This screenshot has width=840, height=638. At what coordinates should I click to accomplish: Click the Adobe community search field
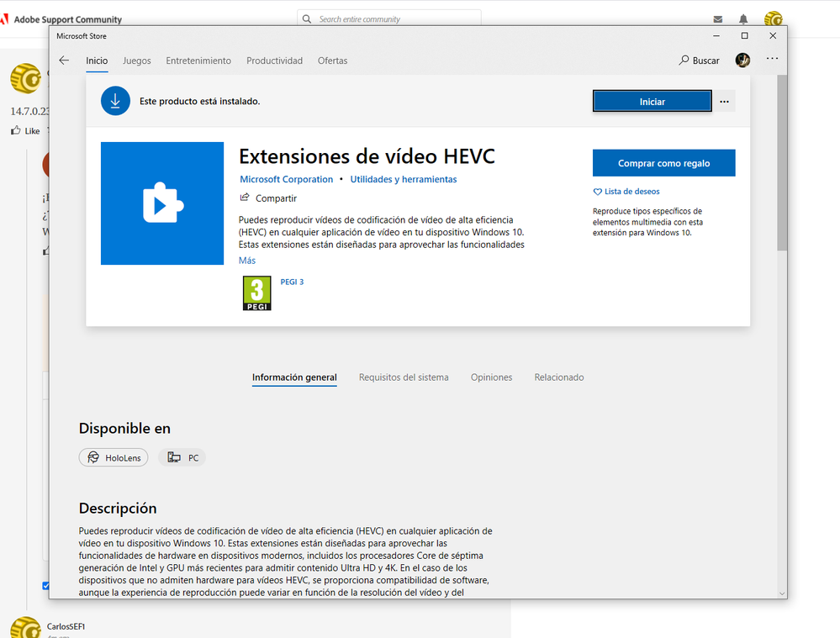coord(389,18)
